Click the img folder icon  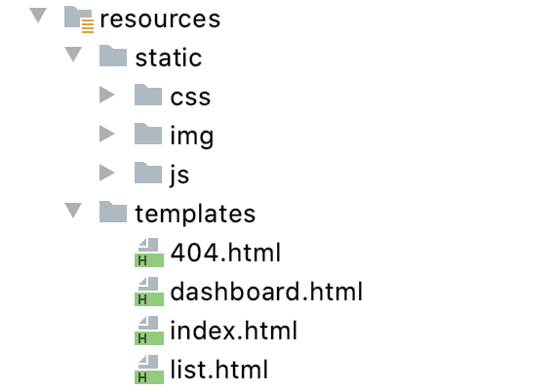pyautogui.click(x=148, y=134)
